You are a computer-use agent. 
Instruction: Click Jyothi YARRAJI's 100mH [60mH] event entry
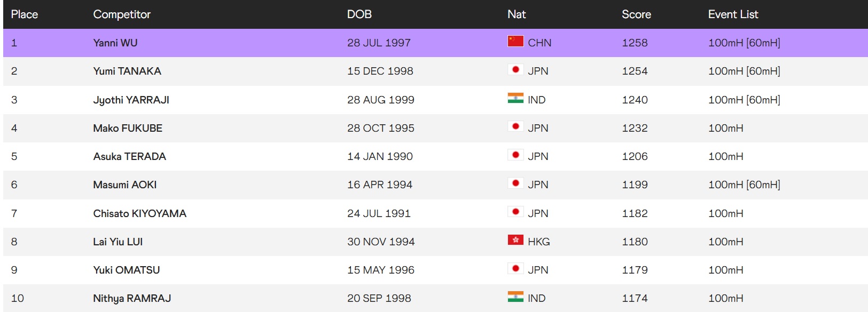click(744, 100)
